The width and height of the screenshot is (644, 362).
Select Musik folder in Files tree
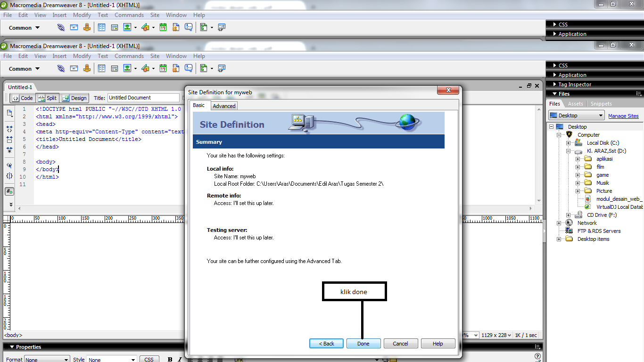[603, 183]
